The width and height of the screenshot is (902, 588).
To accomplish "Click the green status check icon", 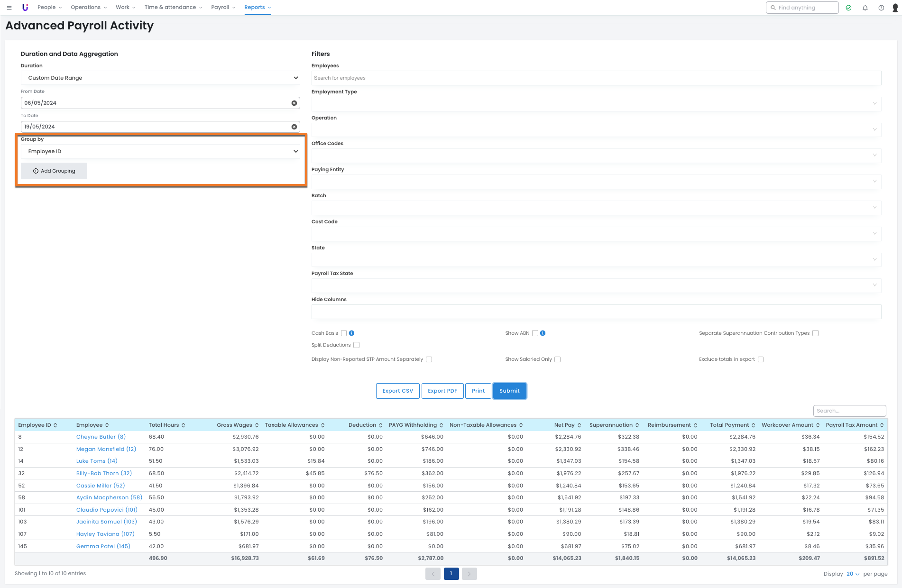I will (848, 8).
